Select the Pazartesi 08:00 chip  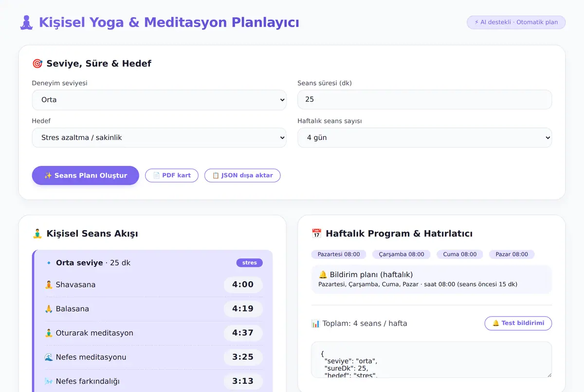[339, 254]
